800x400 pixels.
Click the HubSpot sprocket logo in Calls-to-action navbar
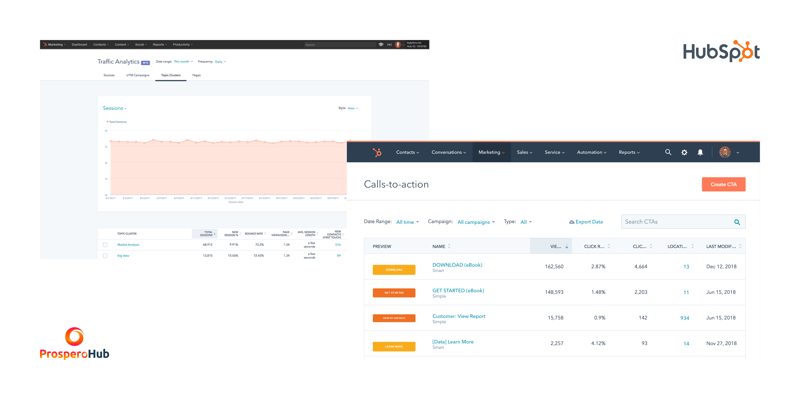[377, 152]
